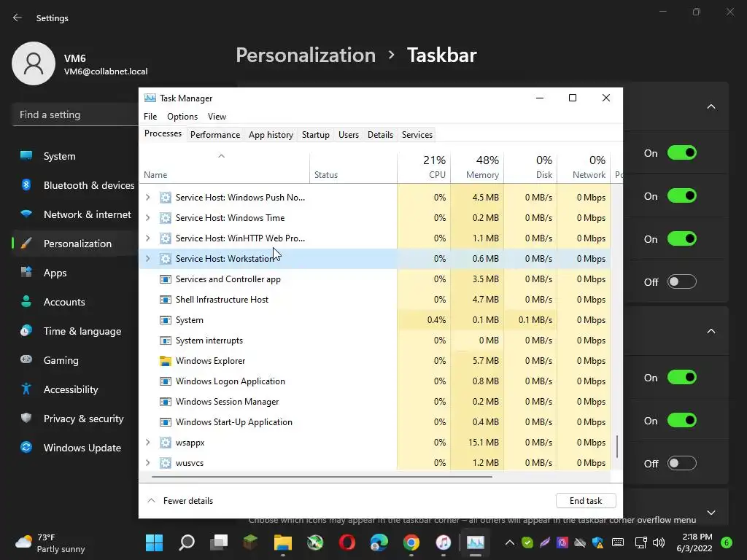
Task: Click the Apps icon in Settings sidebar
Action: (x=26, y=273)
